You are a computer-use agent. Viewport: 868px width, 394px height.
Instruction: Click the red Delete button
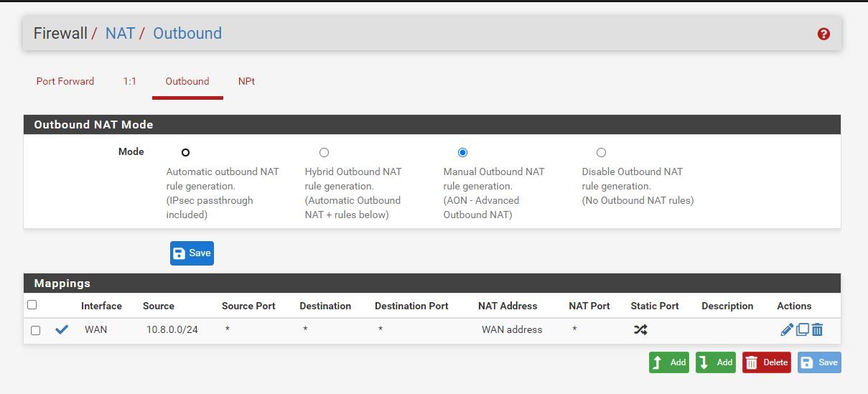766,362
